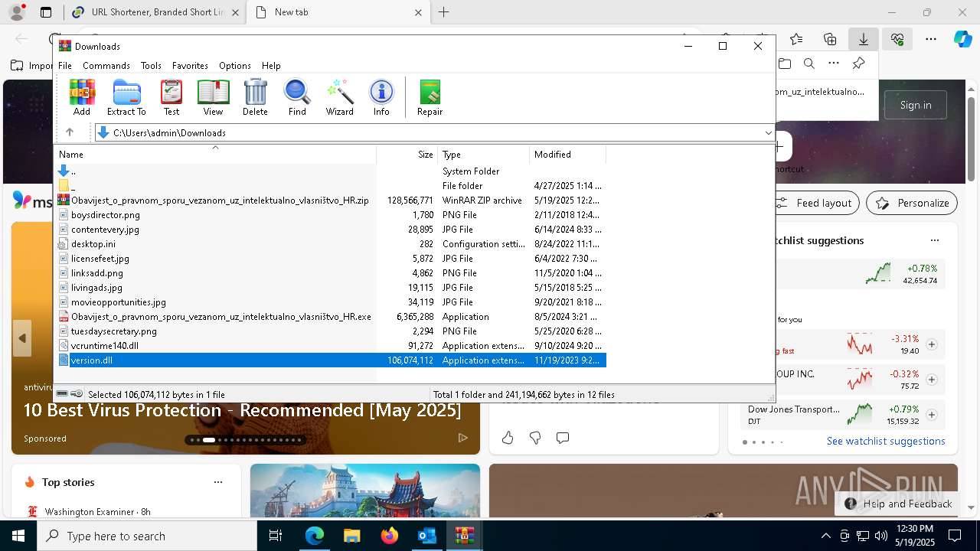Open Outlook from taskbar
Screen dimensions: 980x551
tap(426, 536)
